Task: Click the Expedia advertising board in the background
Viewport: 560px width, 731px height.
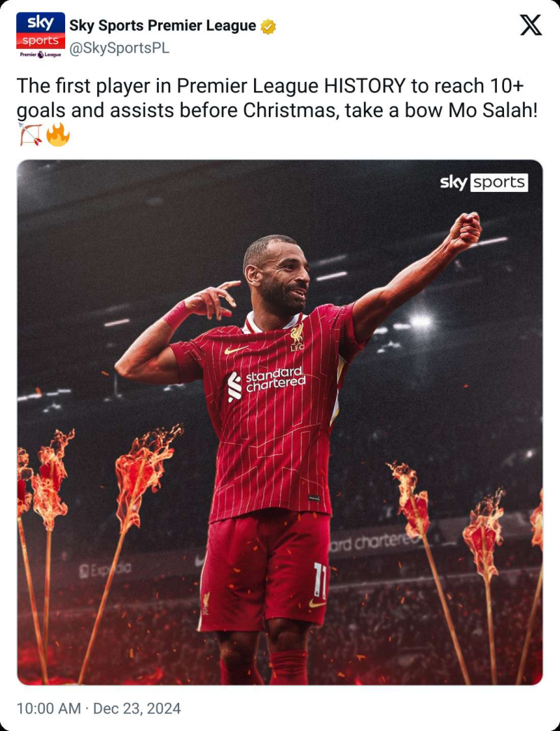Action: tap(105, 569)
